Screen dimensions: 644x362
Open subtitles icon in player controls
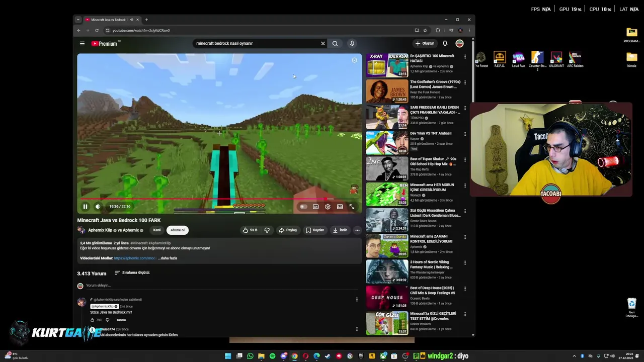coord(315,207)
